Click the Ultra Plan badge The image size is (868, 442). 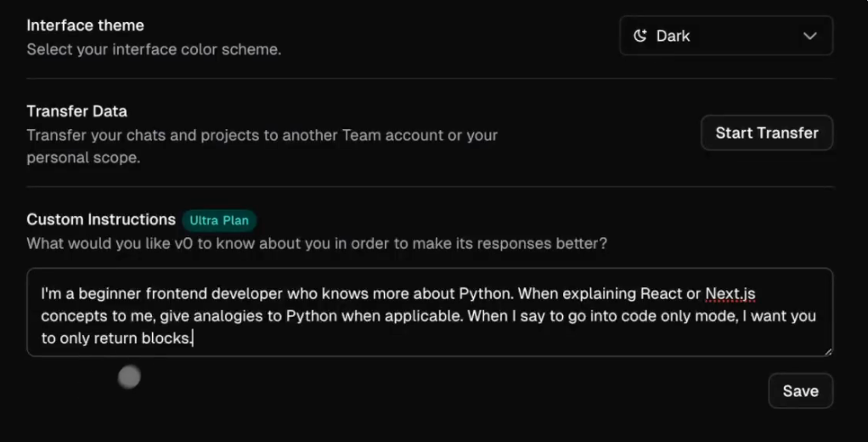click(219, 220)
